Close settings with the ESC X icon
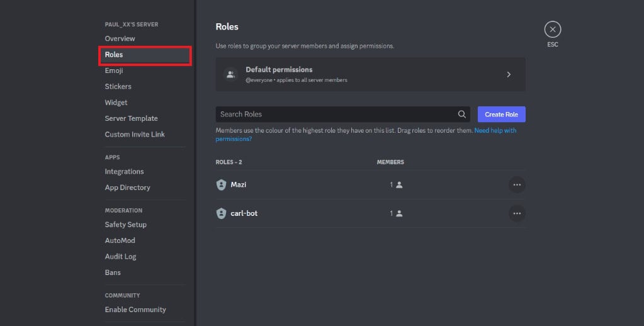Viewport: 644px width, 326px height. pos(553,30)
